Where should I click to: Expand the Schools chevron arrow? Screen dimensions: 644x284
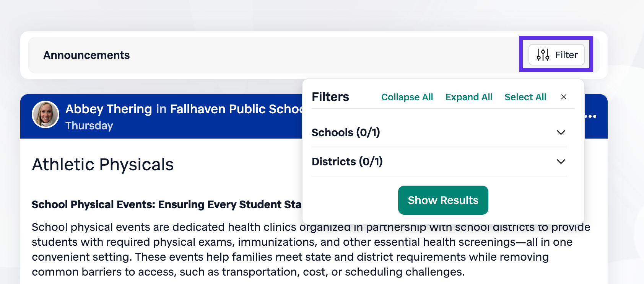coord(561,132)
